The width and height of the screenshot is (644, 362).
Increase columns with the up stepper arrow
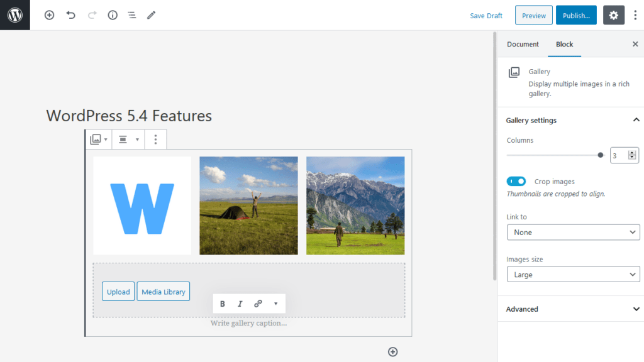(x=632, y=153)
